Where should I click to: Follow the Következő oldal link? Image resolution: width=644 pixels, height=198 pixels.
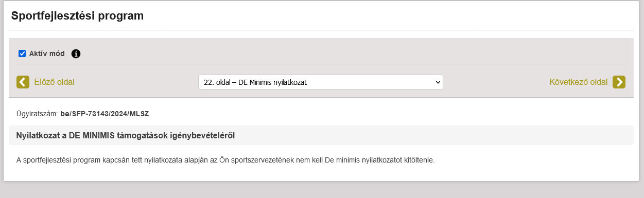point(579,82)
